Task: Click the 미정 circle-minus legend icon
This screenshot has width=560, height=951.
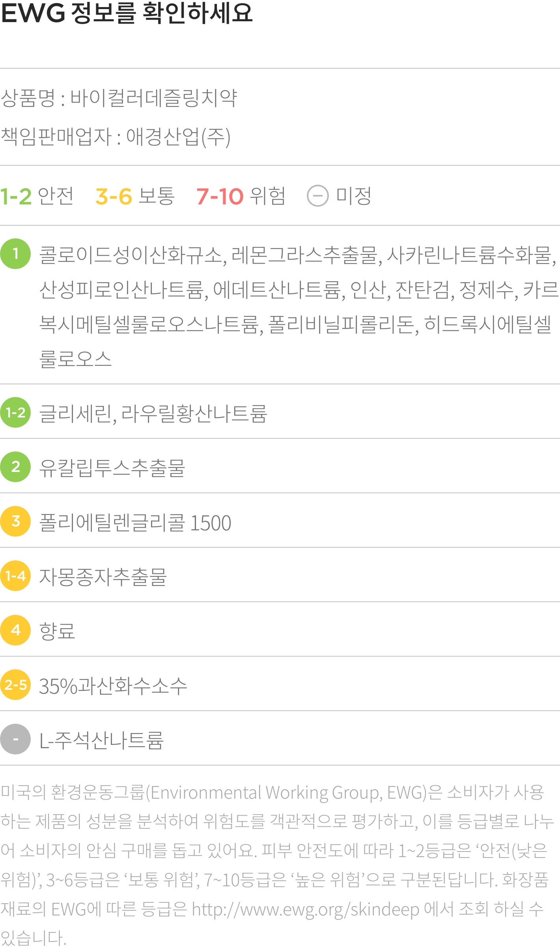Action: click(x=317, y=196)
